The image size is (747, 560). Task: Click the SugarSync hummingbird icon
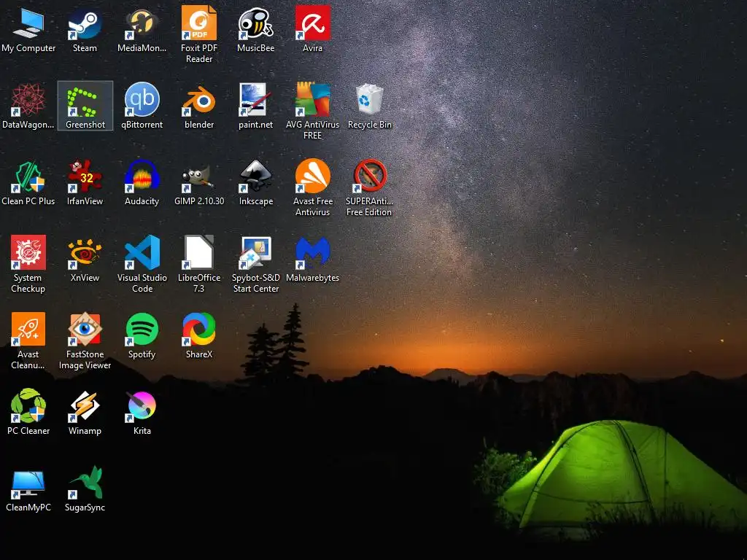click(x=85, y=483)
